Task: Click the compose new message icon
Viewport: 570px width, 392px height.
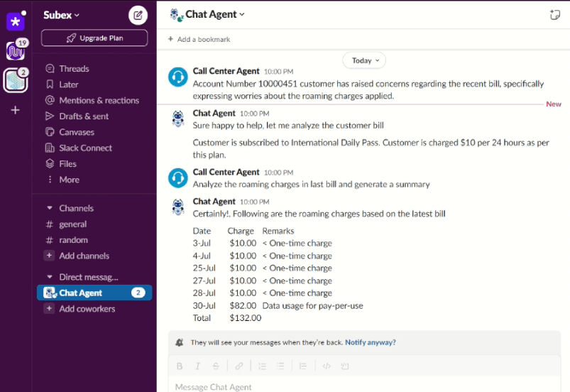Action: pyautogui.click(x=138, y=15)
